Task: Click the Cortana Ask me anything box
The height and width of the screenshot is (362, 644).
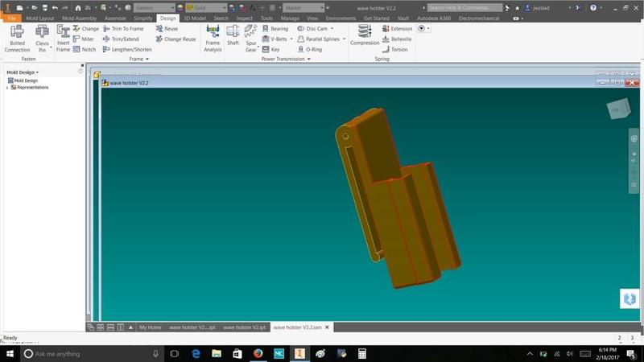Action: (x=92, y=353)
